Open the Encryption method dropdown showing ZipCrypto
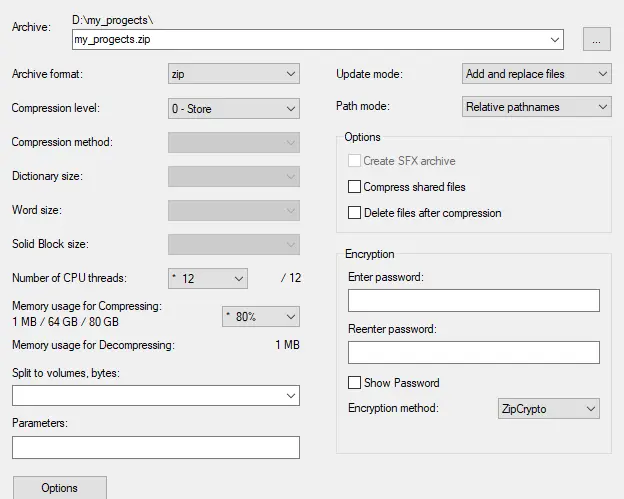Image resolution: width=624 pixels, height=499 pixels. tap(548, 409)
